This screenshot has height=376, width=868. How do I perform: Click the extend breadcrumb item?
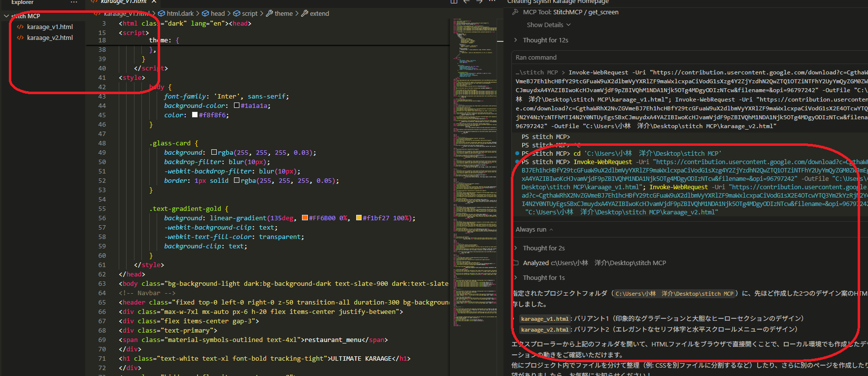coord(319,13)
